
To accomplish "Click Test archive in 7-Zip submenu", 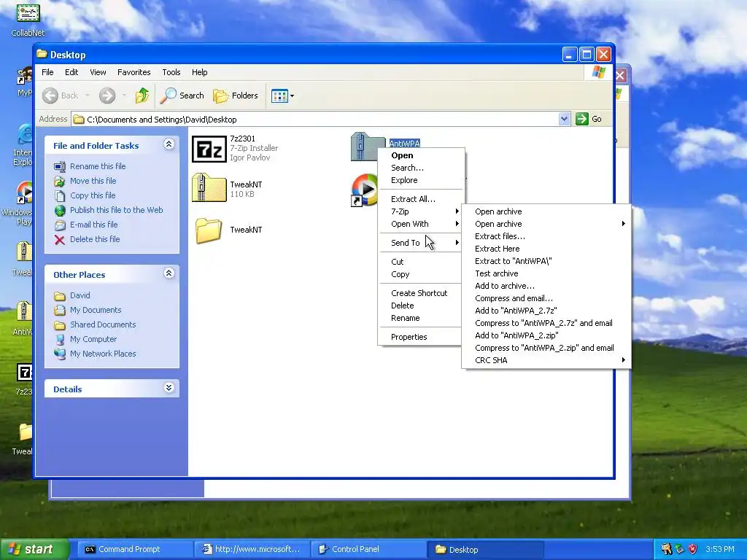I will click(546, 273).
